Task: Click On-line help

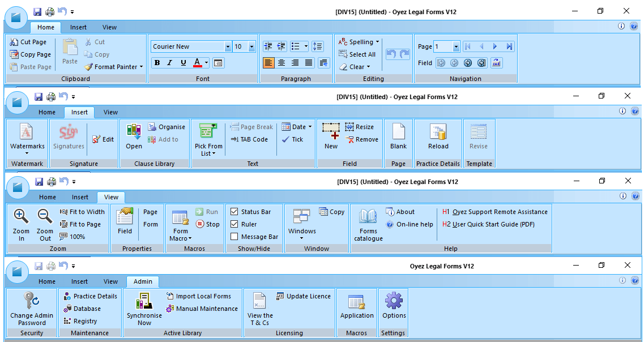Action: coord(410,224)
